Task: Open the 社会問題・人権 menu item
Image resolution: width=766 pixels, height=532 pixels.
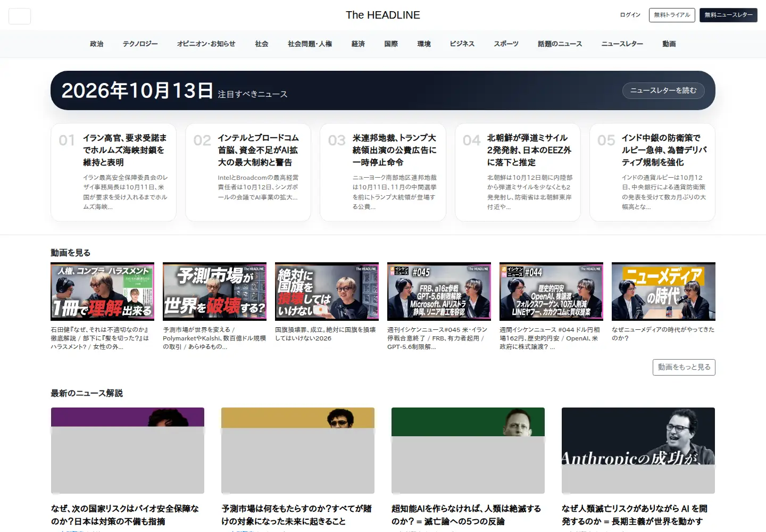Action: [x=310, y=44]
